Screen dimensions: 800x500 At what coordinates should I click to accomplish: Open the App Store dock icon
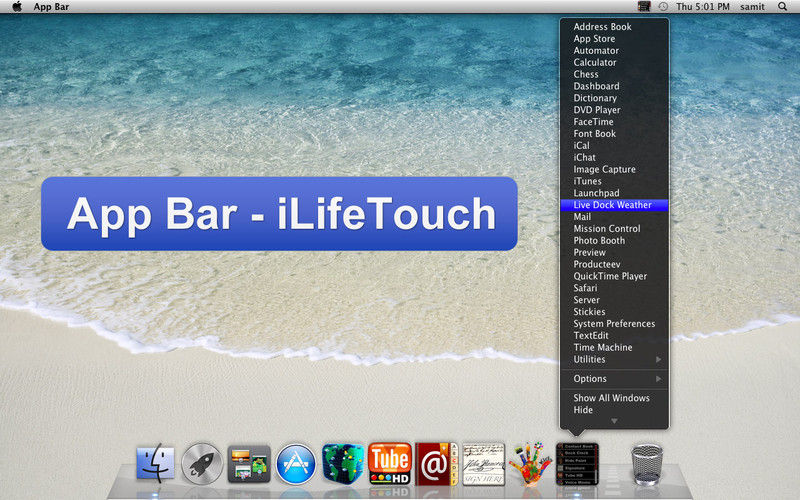pos(296,464)
